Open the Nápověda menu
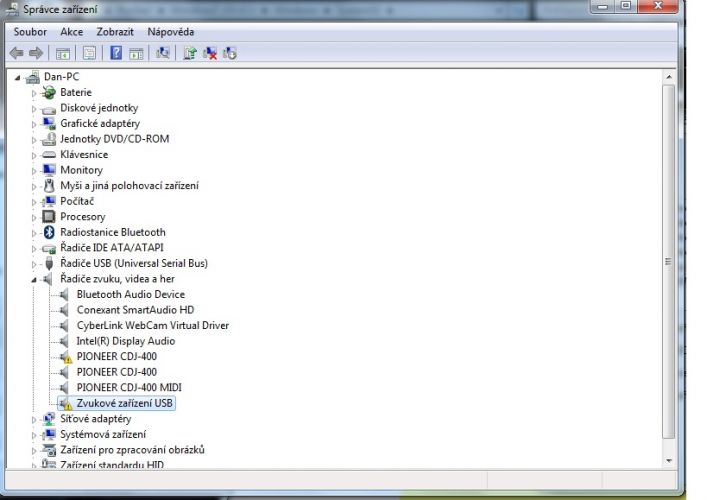This screenshot has width=707, height=500. point(171,32)
